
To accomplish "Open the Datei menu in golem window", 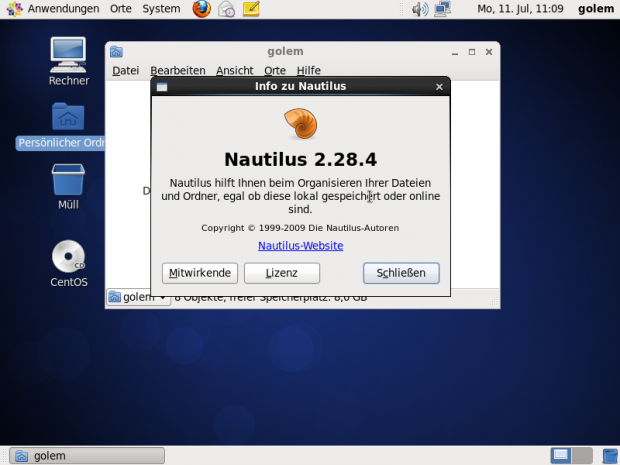I will [x=126, y=70].
